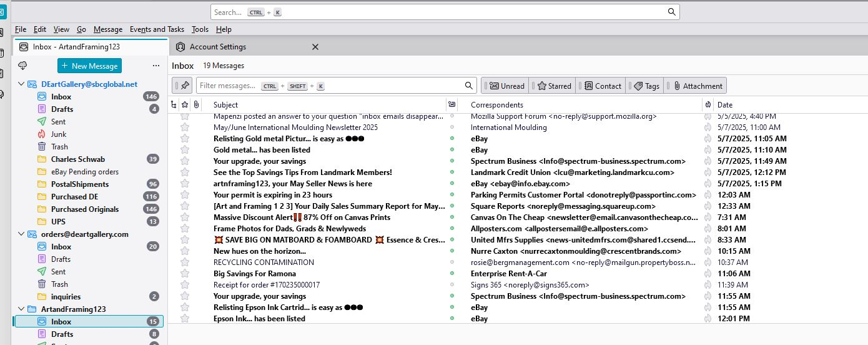Collapse the DEartGallery@sbcglobal.net account tree
This screenshot has height=345, width=868.
tap(19, 84)
